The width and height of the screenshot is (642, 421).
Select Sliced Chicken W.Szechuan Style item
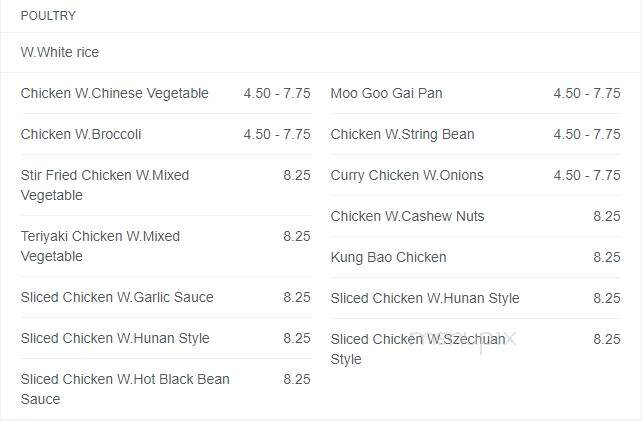pyautogui.click(x=418, y=349)
